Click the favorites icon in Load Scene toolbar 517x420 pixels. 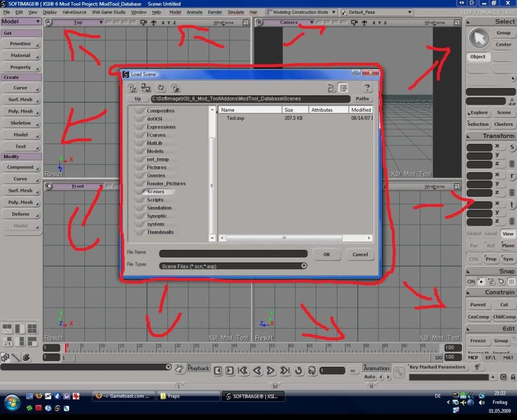tap(132, 88)
